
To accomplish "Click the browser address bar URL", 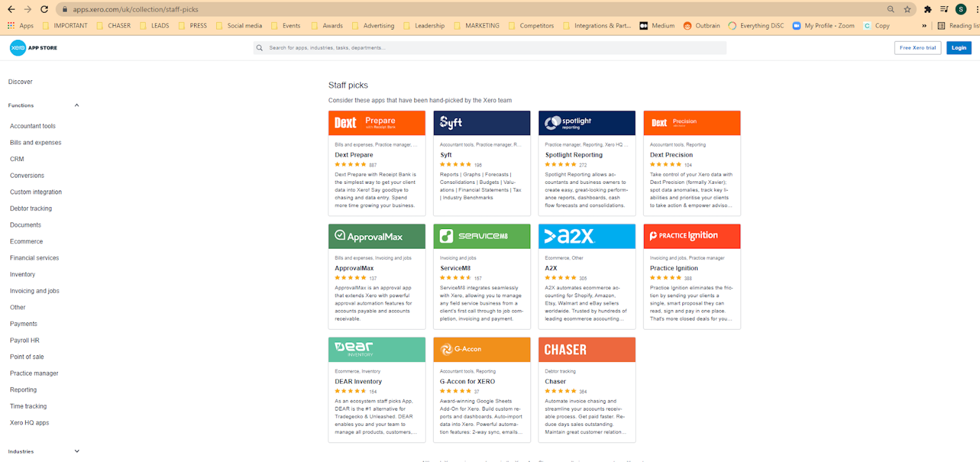I will (135, 9).
